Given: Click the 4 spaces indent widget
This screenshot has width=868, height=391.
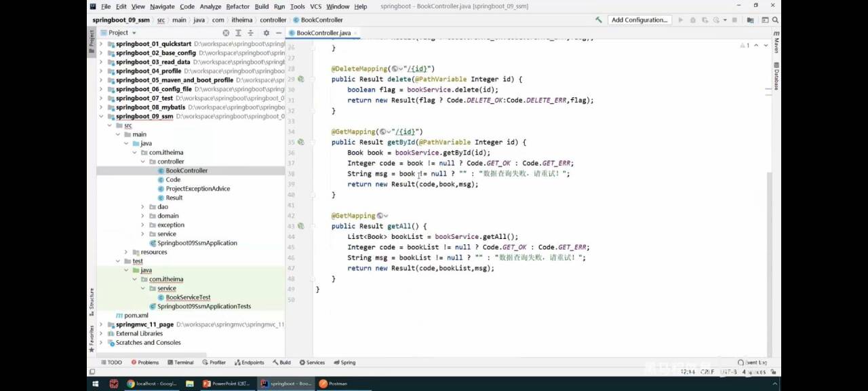Looking at the screenshot, I should 753,372.
